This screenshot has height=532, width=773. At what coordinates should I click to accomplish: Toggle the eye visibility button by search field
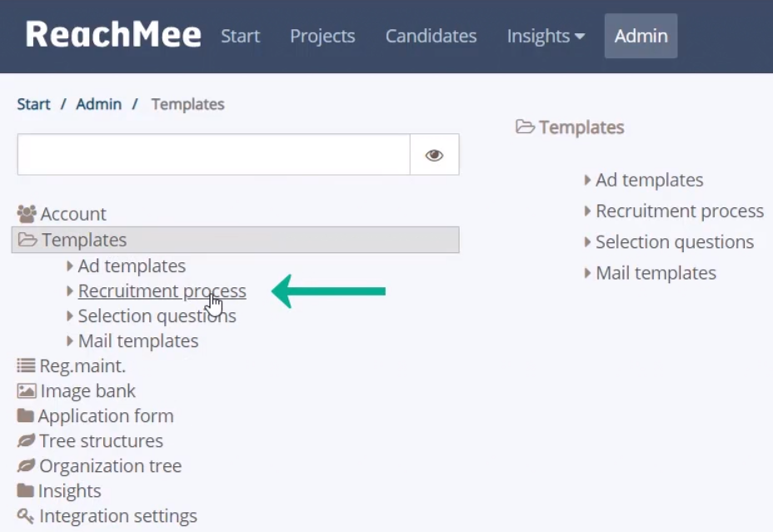434,155
